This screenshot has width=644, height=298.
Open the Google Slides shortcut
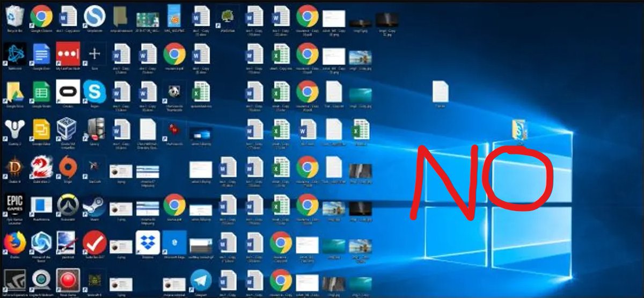(x=41, y=129)
